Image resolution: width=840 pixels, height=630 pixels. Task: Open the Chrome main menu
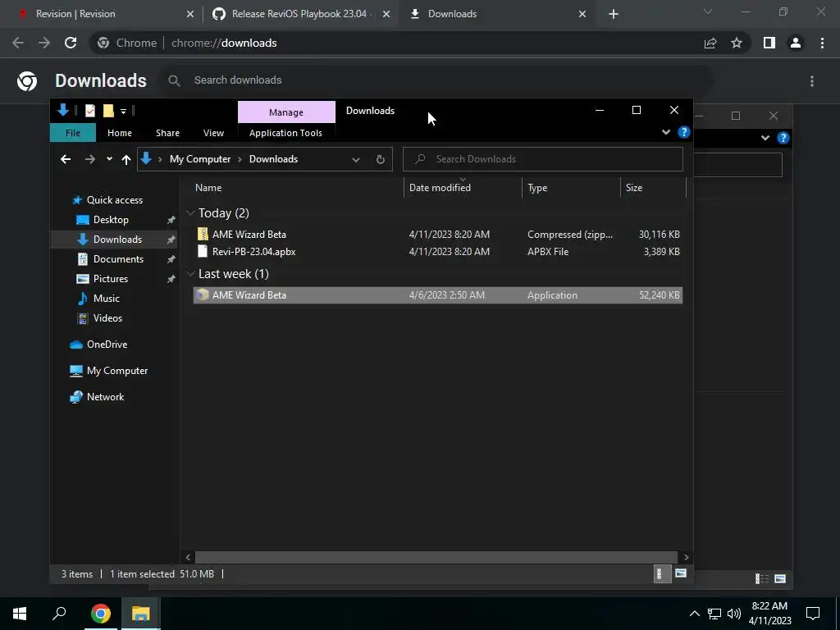click(x=822, y=43)
